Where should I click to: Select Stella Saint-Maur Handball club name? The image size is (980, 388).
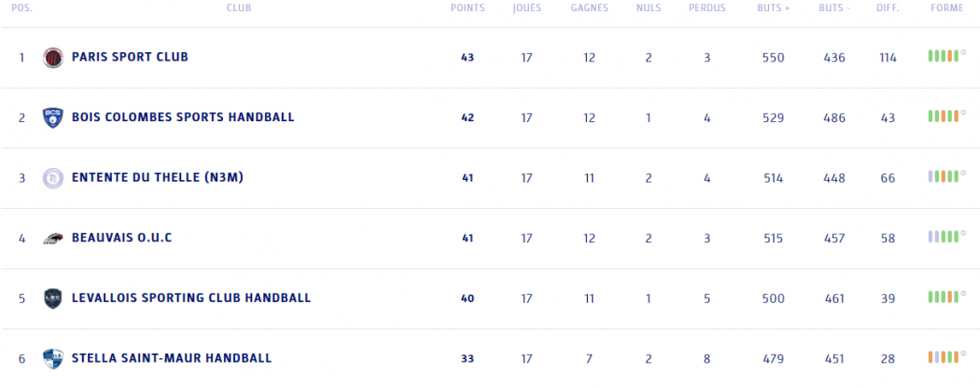172,358
